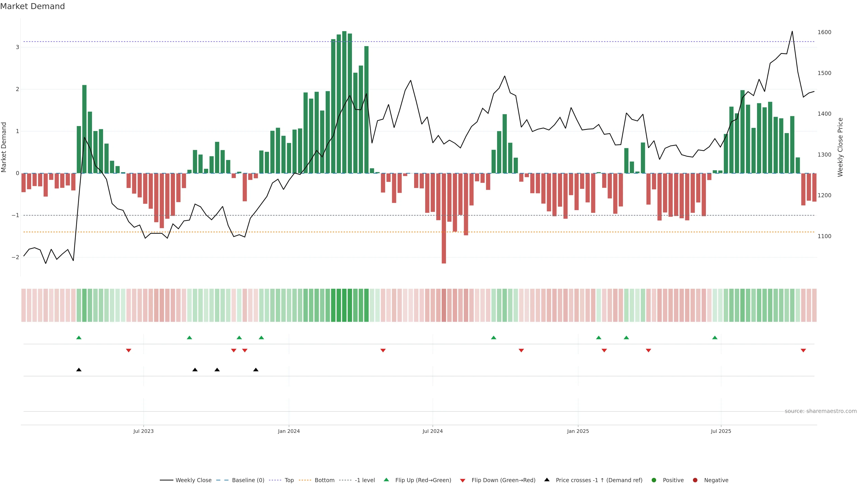Click the deepest red bar below -2
Viewport: 868px width, 488px height.
[444, 219]
